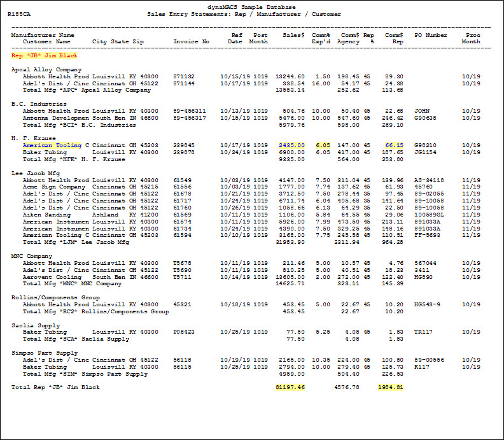This screenshot has height=440, width=504.
Task: Click invoice number 61549
Action: [x=182, y=180]
